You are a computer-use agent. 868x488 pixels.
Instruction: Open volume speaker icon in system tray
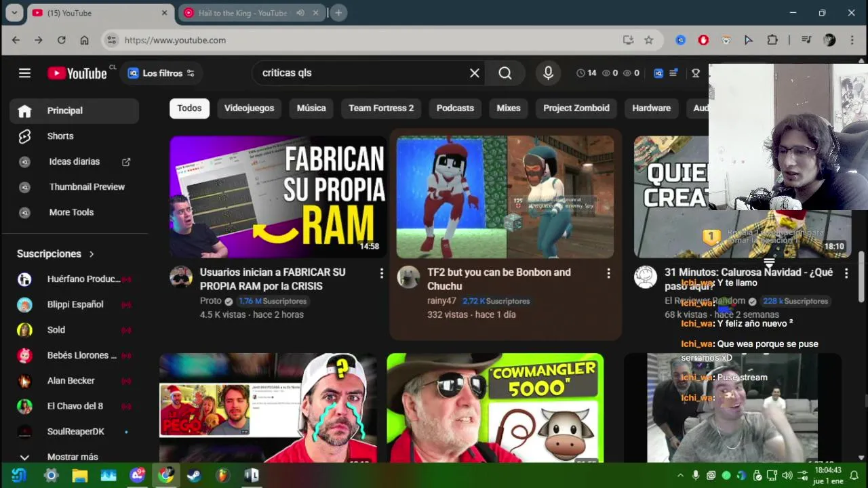point(787,475)
